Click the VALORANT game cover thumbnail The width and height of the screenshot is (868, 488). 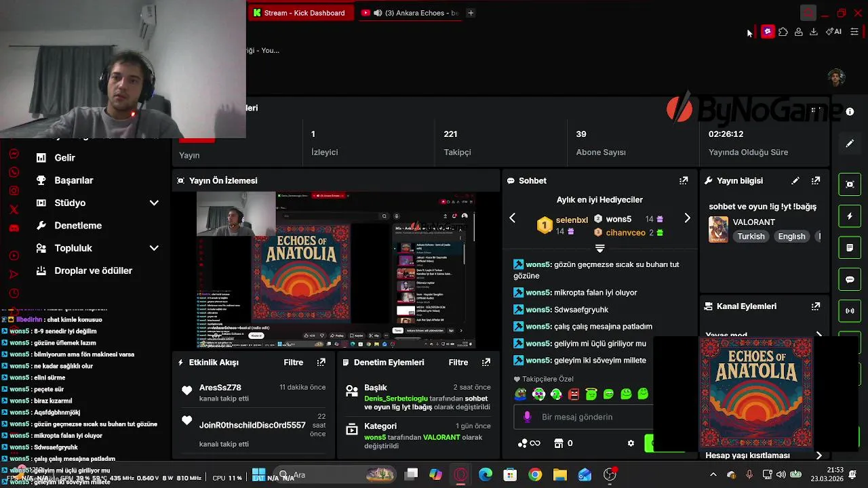click(x=718, y=229)
